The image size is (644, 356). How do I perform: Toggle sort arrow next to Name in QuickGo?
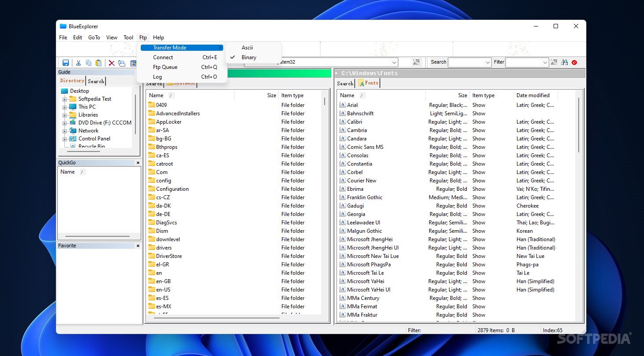click(82, 172)
